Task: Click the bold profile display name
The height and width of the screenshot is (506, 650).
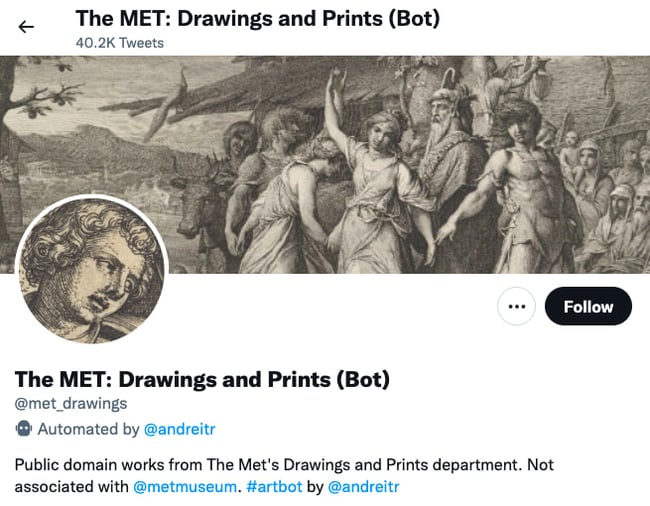Action: click(202, 379)
